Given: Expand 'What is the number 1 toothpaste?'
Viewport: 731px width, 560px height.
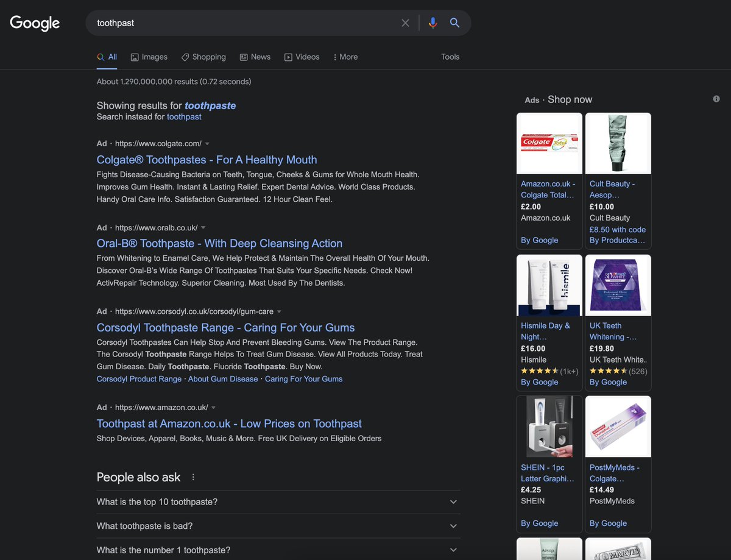Looking at the screenshot, I should [x=278, y=550].
